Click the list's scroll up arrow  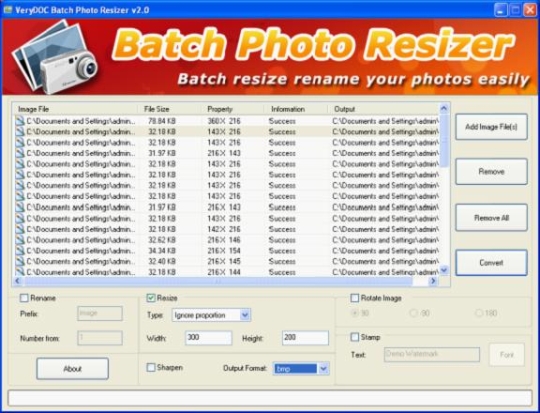(x=444, y=109)
